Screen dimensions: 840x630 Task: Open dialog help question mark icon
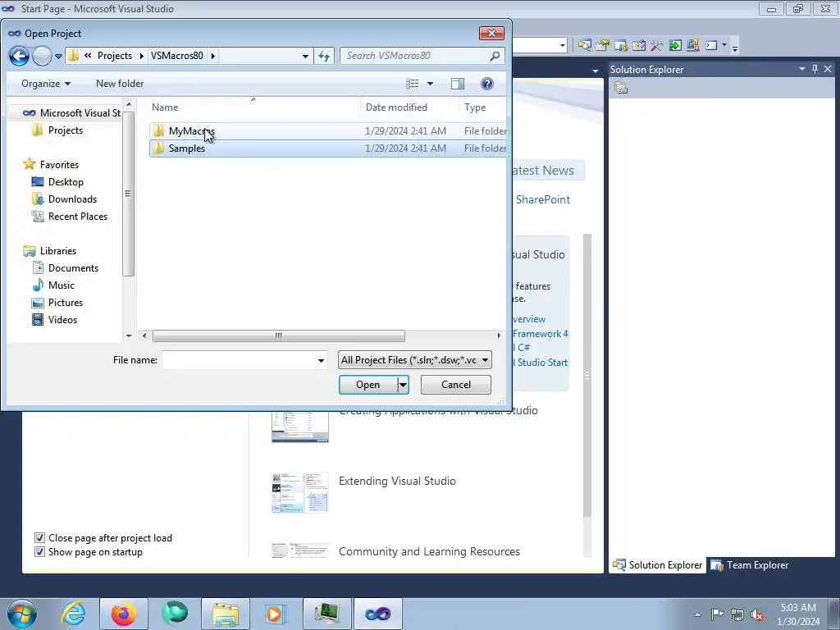click(x=487, y=84)
